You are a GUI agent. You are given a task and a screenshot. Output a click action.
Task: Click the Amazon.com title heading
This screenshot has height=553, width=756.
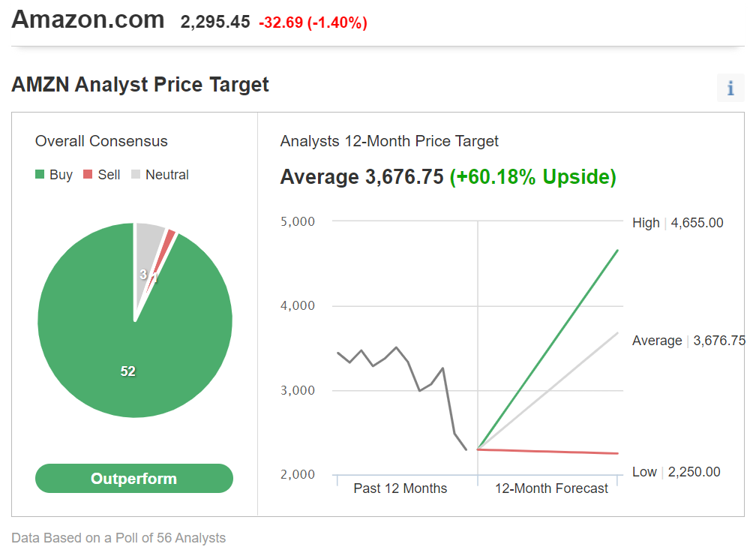coord(88,20)
